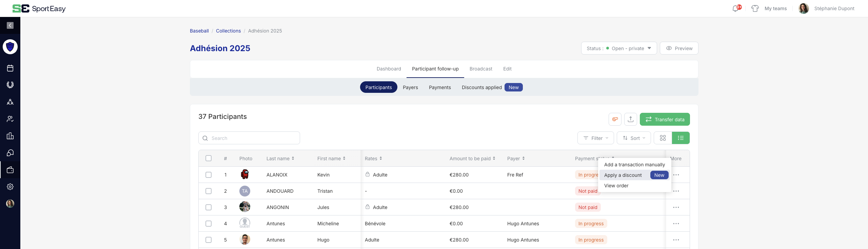
Task: Expand the Filter dropdown
Action: pos(595,138)
